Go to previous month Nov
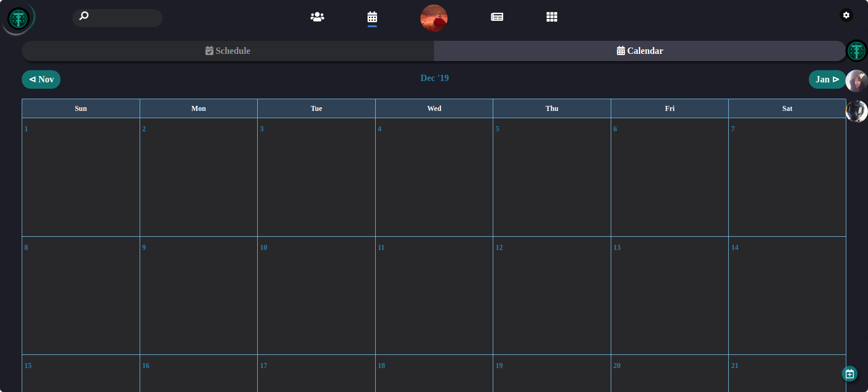 click(x=41, y=79)
